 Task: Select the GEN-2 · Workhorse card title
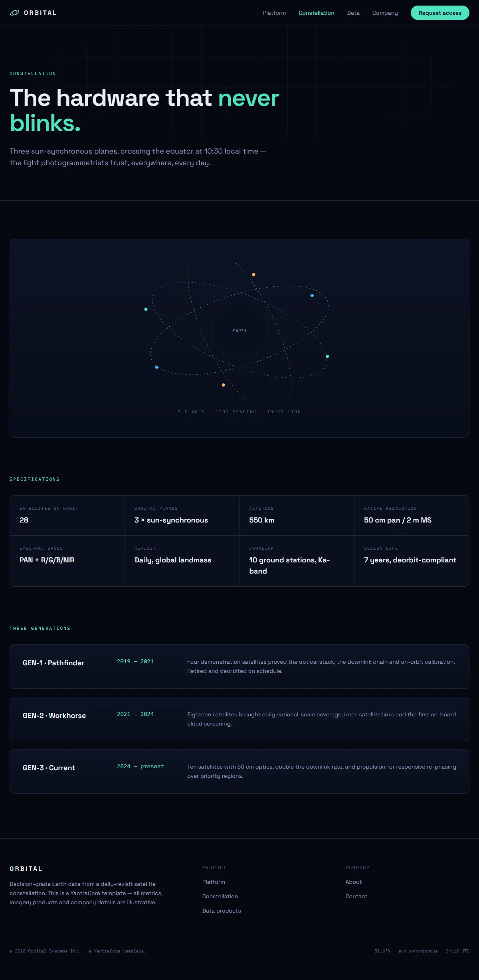pyautogui.click(x=54, y=716)
